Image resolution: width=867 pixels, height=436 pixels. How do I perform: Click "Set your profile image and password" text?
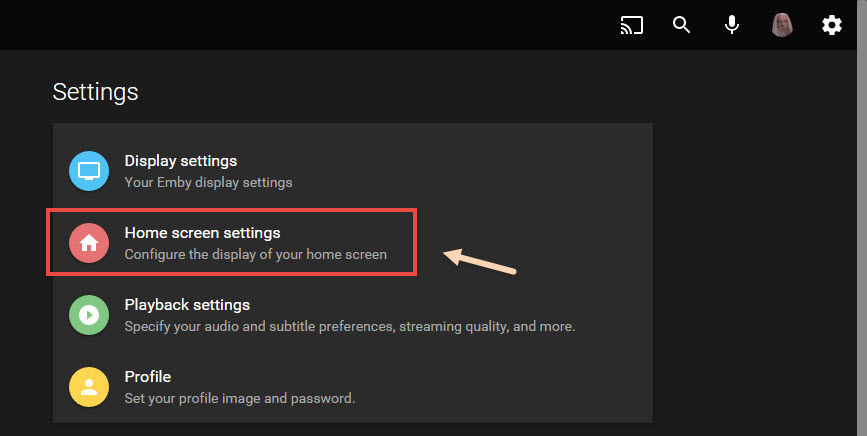pos(239,399)
